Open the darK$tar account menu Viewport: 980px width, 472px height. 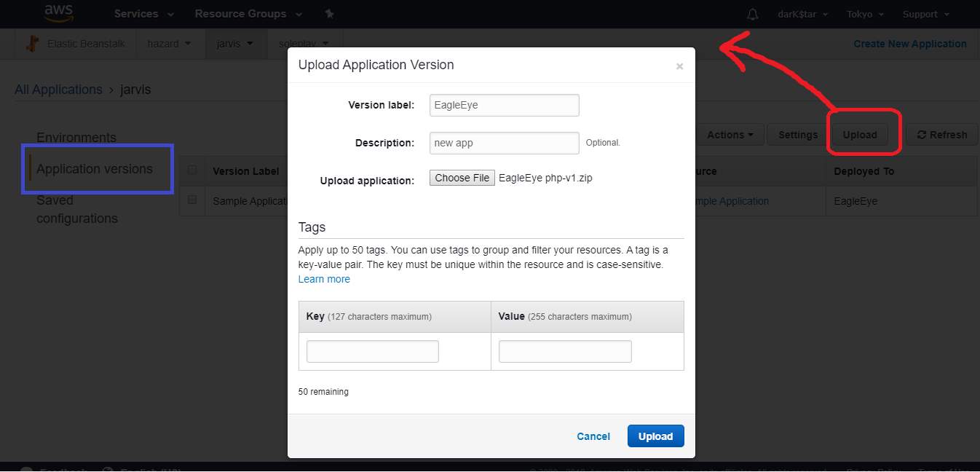pyautogui.click(x=803, y=14)
